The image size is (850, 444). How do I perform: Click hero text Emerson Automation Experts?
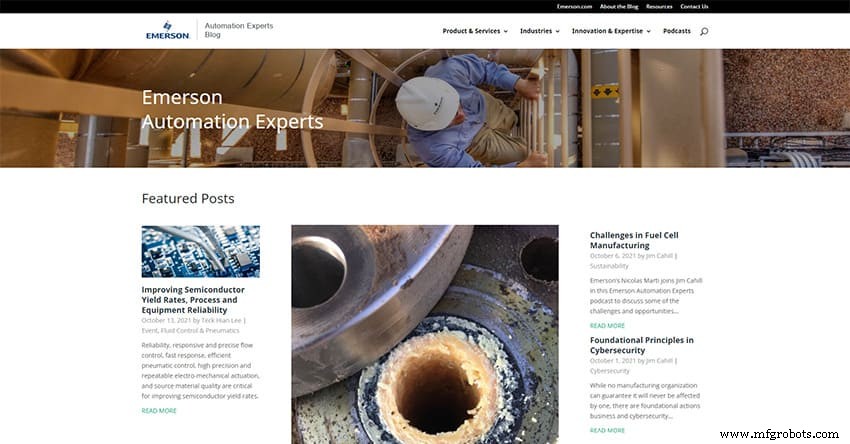coord(233,110)
